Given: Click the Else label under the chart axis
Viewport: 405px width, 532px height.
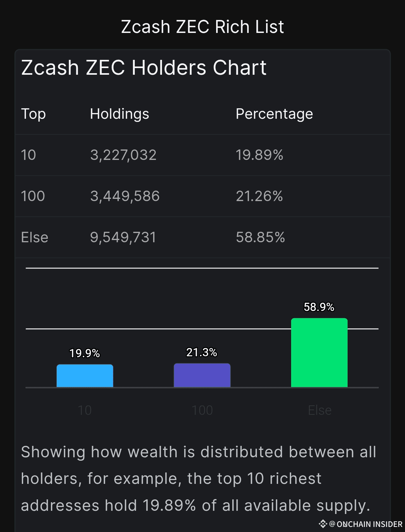Looking at the screenshot, I should click(x=320, y=410).
